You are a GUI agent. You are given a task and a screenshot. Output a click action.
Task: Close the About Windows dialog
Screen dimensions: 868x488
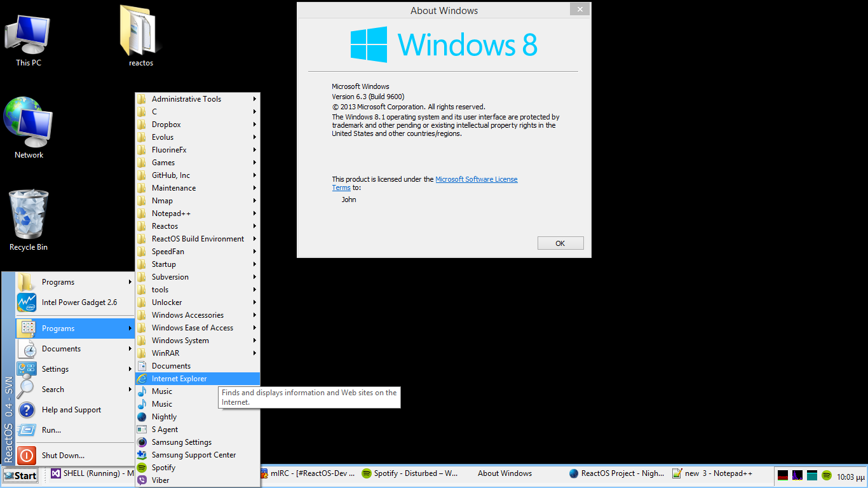click(579, 10)
